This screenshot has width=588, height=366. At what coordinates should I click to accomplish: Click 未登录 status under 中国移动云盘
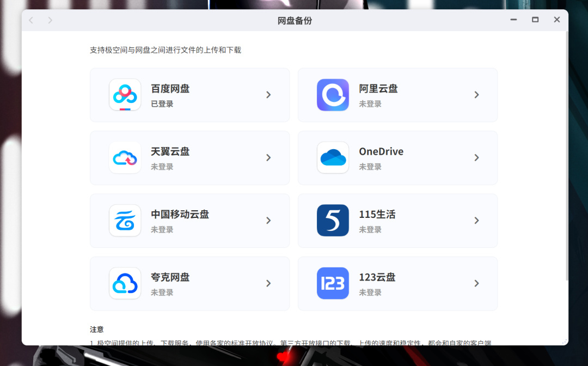(x=162, y=229)
